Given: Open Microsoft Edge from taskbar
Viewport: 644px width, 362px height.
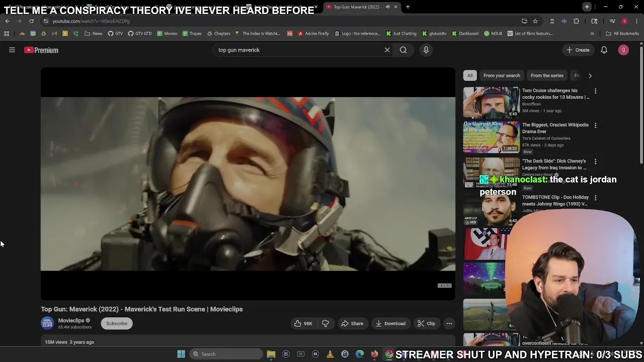Looking at the screenshot, I should (360, 354).
